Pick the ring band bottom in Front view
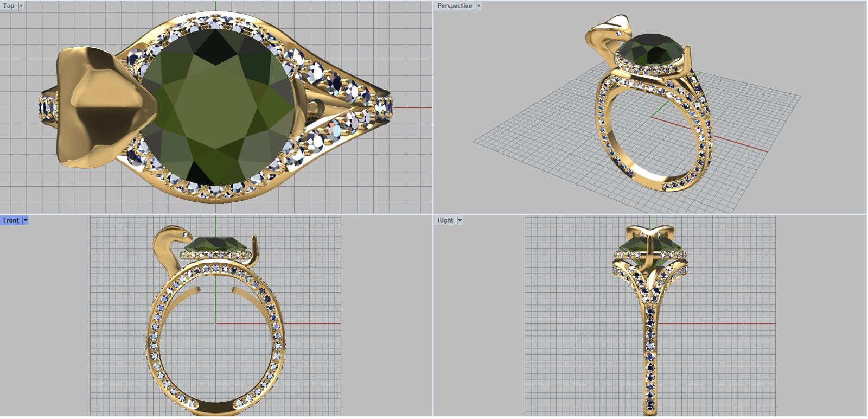This screenshot has width=868, height=419. click(215, 407)
